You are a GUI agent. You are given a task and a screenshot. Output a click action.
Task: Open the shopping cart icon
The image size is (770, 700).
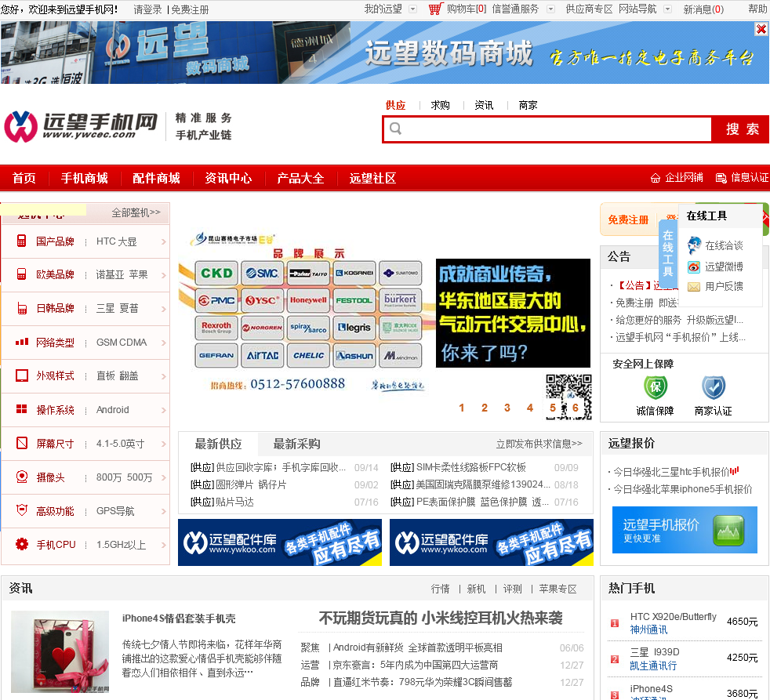(436, 9)
